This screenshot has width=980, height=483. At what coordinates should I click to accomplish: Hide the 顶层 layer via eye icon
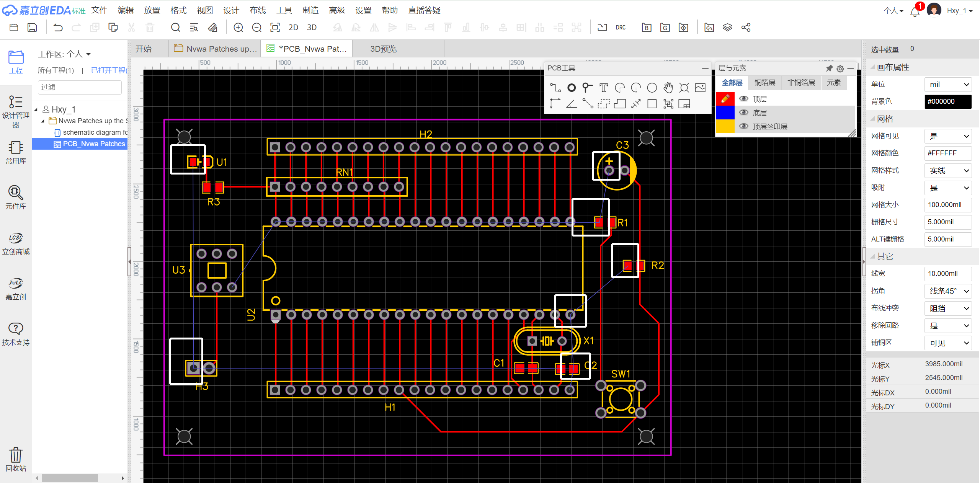pyautogui.click(x=743, y=99)
